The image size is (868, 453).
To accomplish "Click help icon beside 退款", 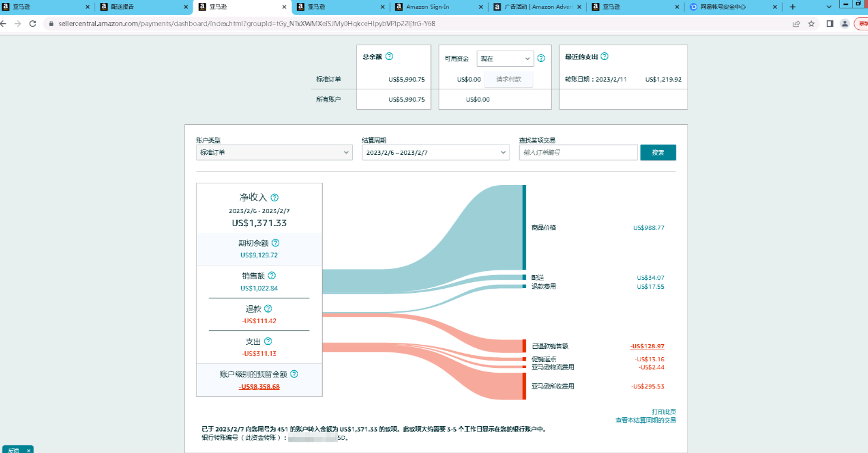I will [268, 309].
